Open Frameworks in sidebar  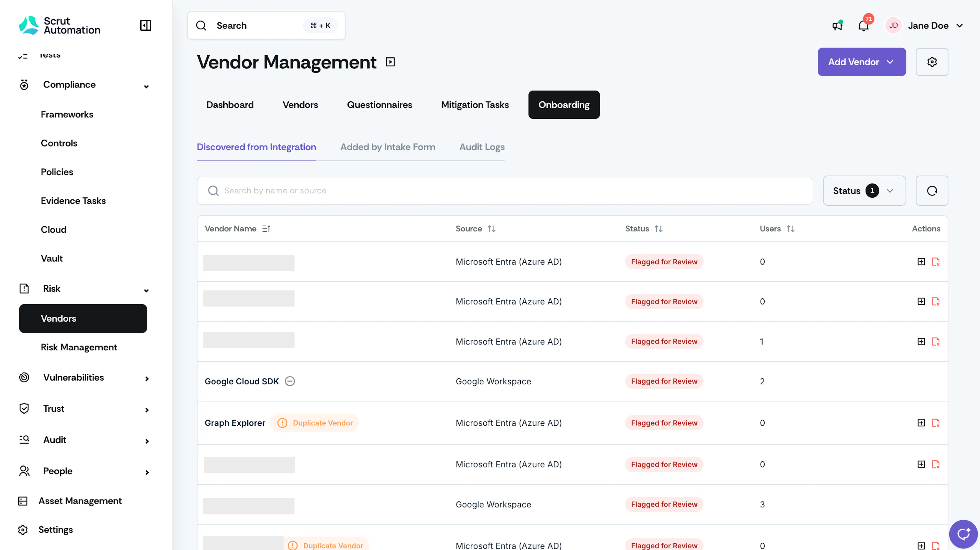coord(67,115)
